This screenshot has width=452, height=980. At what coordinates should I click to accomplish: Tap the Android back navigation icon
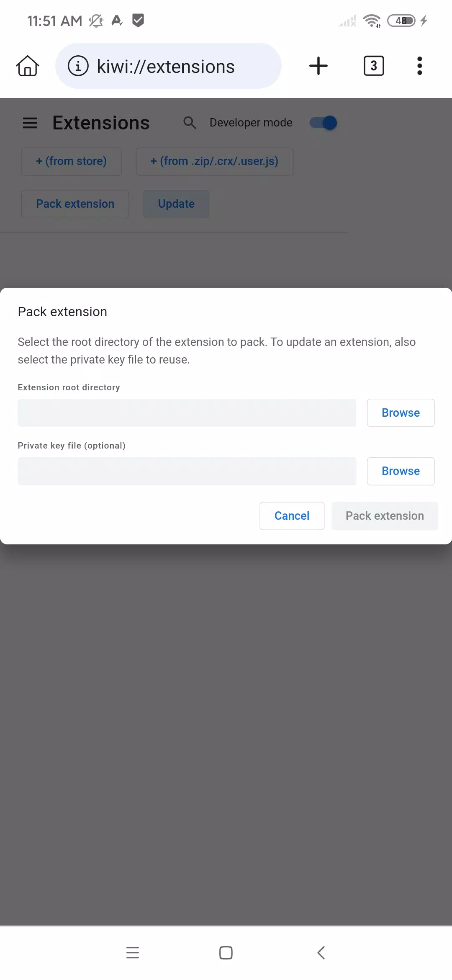click(321, 953)
